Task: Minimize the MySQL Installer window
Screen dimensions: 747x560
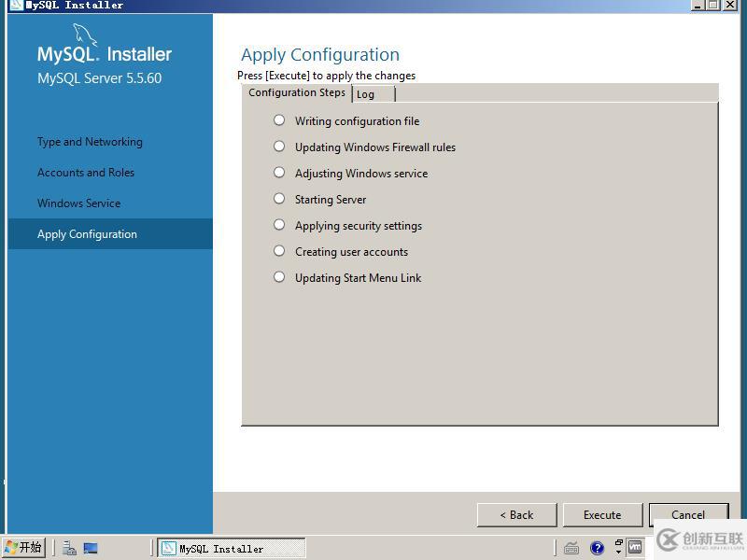Action: tap(698, 5)
